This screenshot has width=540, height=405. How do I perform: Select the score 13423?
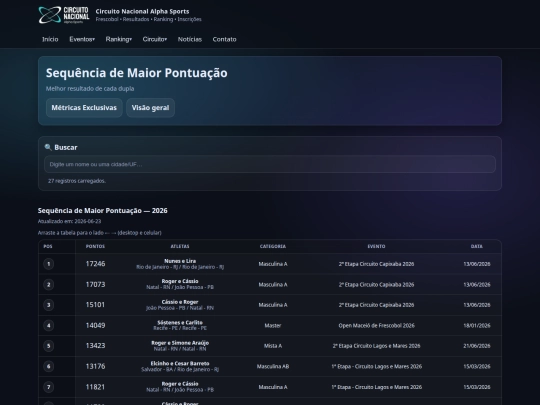(x=95, y=346)
